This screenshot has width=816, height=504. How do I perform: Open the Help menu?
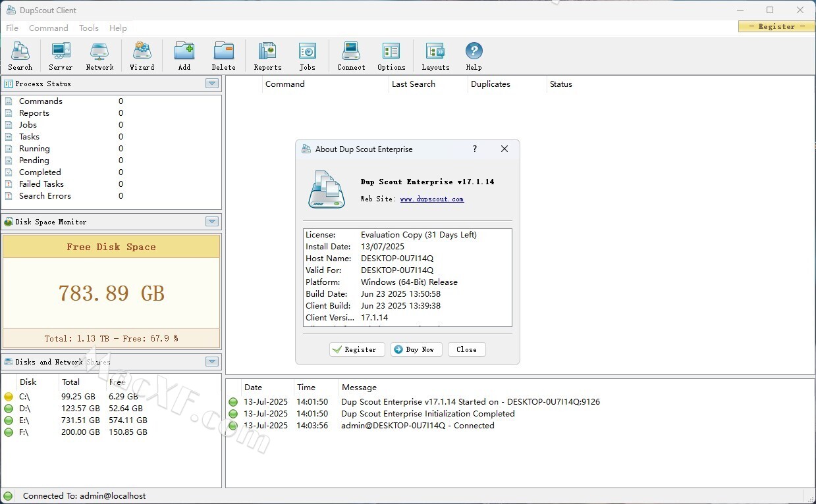[118, 28]
